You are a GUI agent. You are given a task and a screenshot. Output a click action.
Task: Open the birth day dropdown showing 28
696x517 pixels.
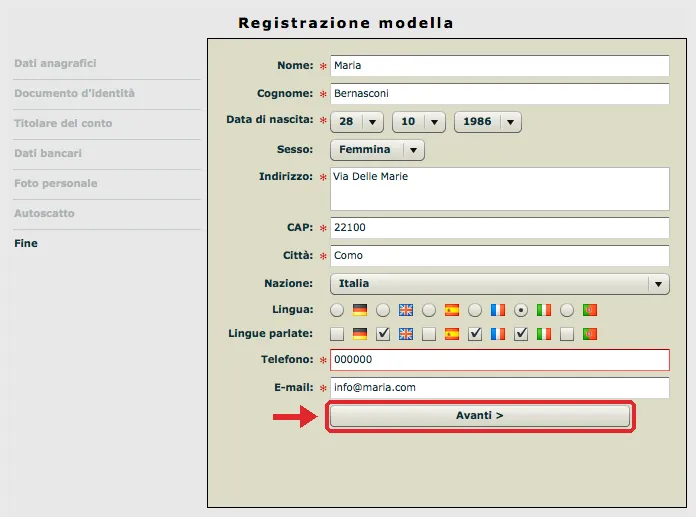(357, 122)
